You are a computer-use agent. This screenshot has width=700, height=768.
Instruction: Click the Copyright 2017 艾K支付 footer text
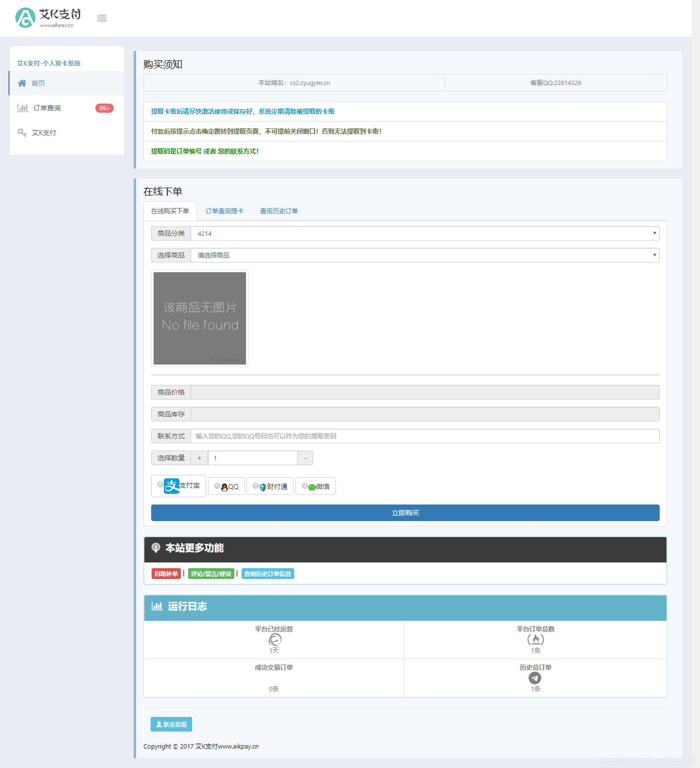coord(201,747)
